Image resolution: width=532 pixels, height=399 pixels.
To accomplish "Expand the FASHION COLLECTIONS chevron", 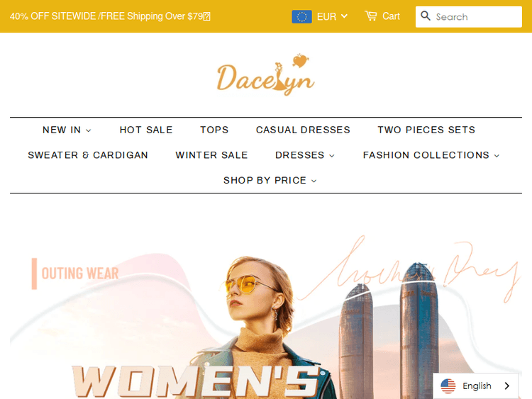I will (497, 156).
